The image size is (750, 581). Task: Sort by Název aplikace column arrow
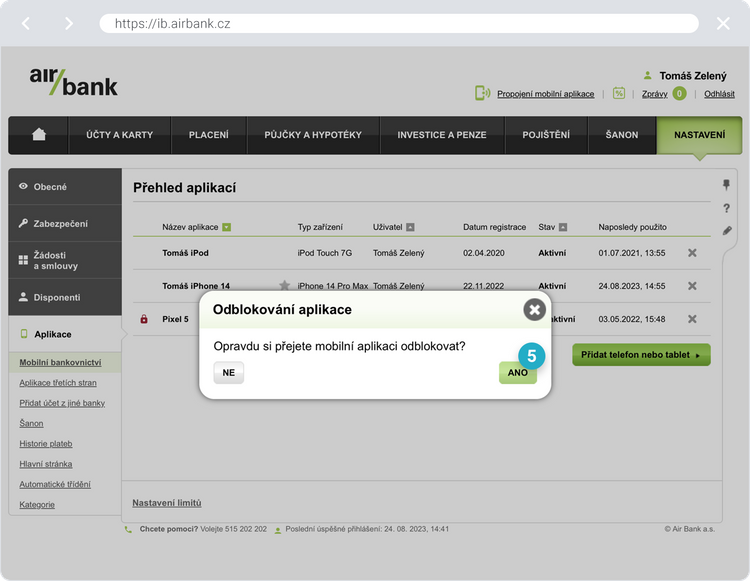pos(227,227)
